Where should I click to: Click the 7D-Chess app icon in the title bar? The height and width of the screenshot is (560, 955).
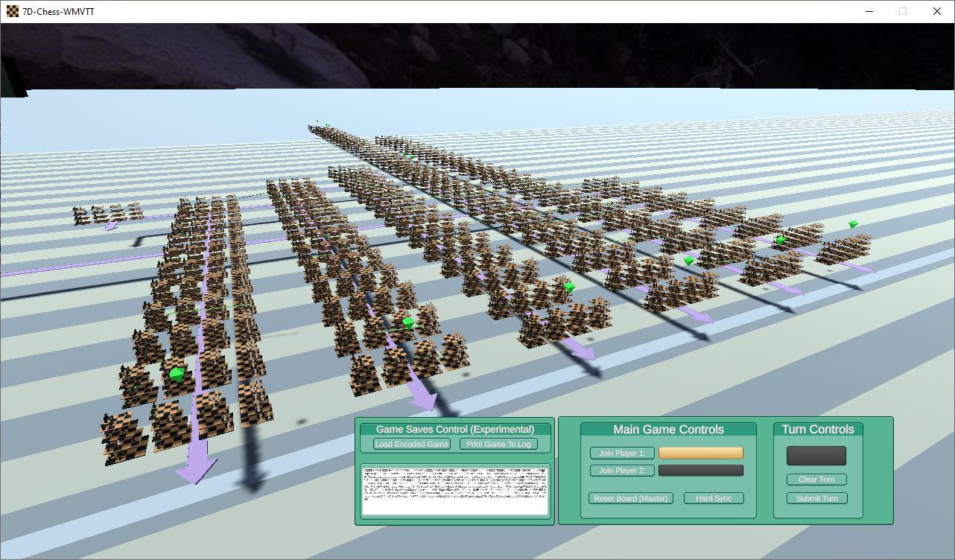point(13,11)
